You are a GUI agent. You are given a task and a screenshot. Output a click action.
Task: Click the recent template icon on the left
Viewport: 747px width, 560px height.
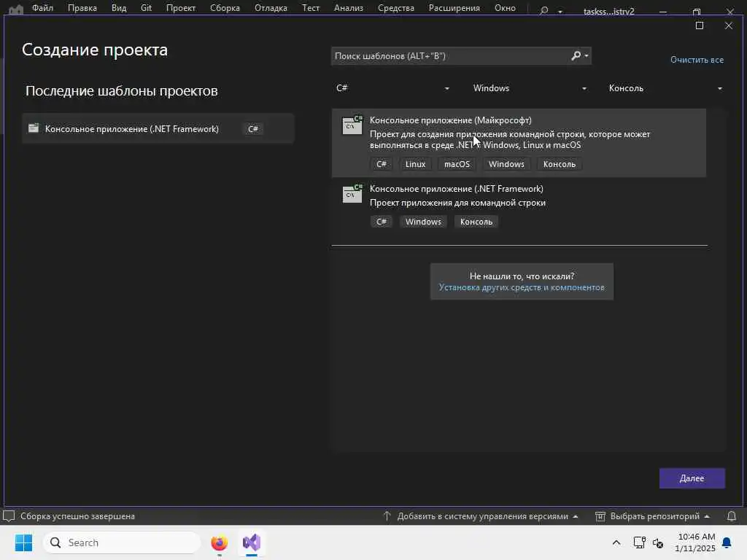34,128
